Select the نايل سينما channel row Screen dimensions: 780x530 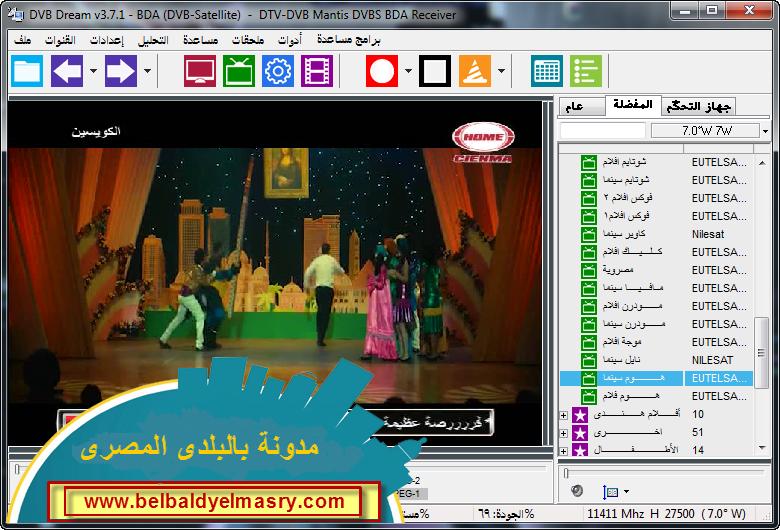[656, 360]
